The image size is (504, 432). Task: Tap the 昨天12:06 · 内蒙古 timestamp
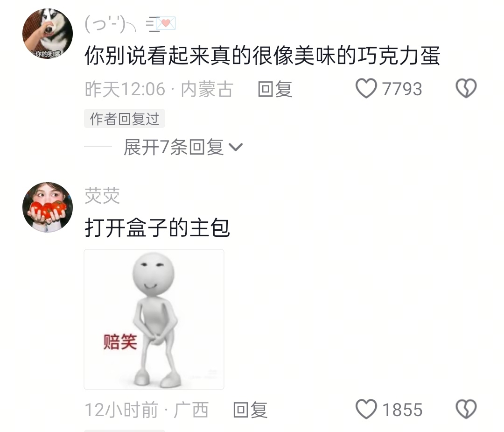pyautogui.click(x=159, y=89)
